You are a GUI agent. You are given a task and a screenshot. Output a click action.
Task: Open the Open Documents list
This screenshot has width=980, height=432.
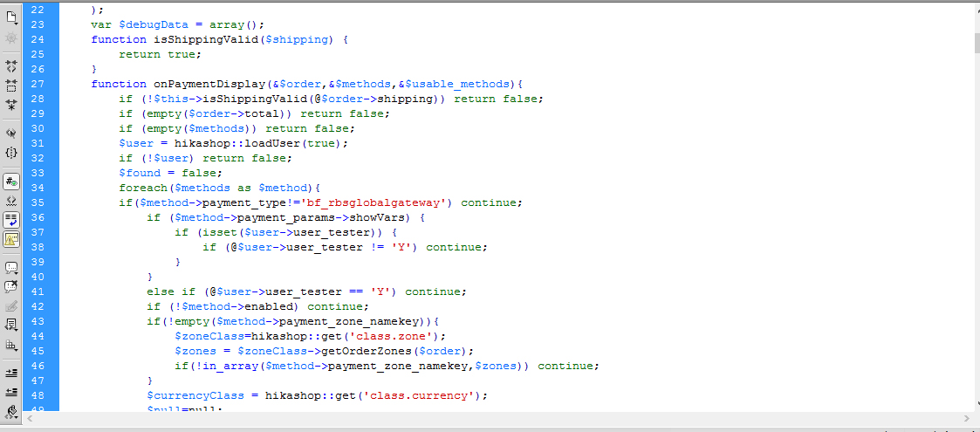pyautogui.click(x=11, y=17)
